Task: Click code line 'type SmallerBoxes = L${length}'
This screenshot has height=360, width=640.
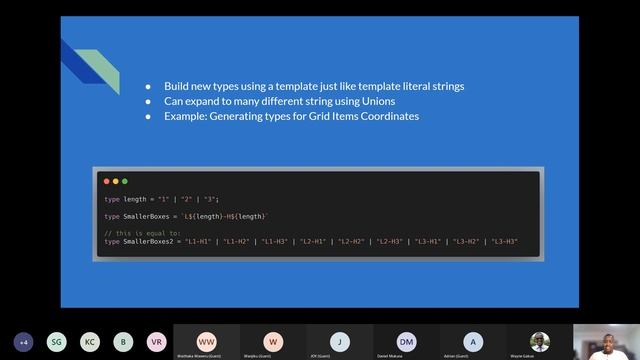Action: (186, 216)
